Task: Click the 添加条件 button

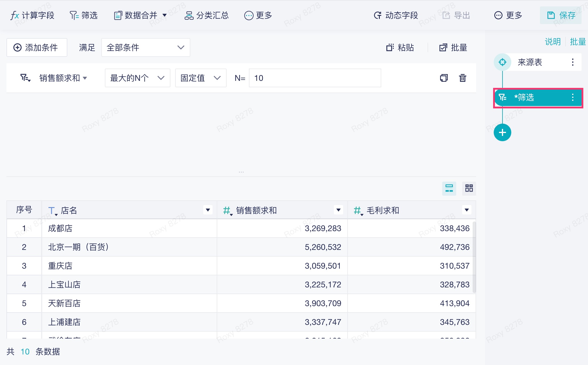Action: (x=37, y=47)
